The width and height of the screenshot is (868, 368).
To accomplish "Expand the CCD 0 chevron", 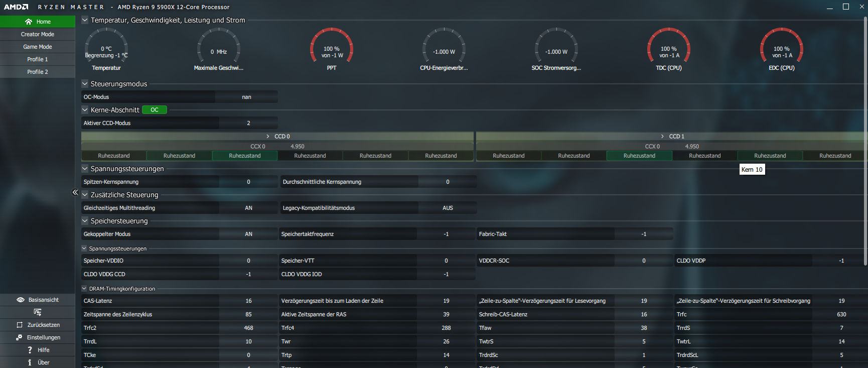I will 268,136.
